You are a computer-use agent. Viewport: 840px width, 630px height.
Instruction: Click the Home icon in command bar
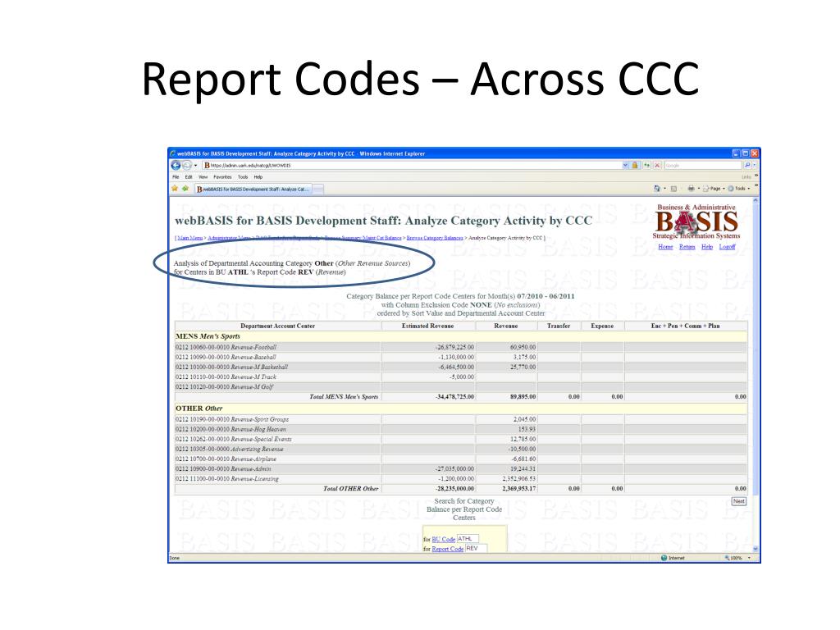pyautogui.click(x=657, y=189)
